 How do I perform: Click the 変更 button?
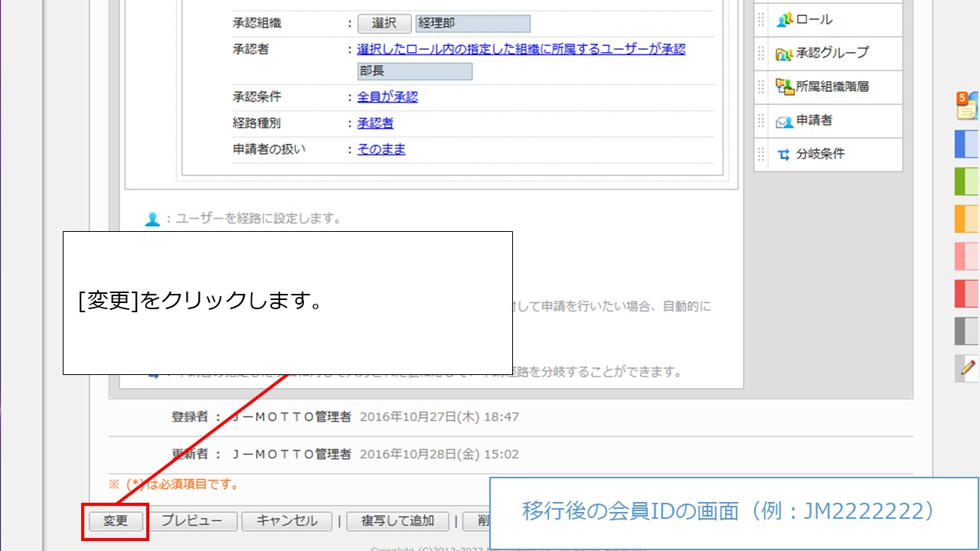(116, 521)
